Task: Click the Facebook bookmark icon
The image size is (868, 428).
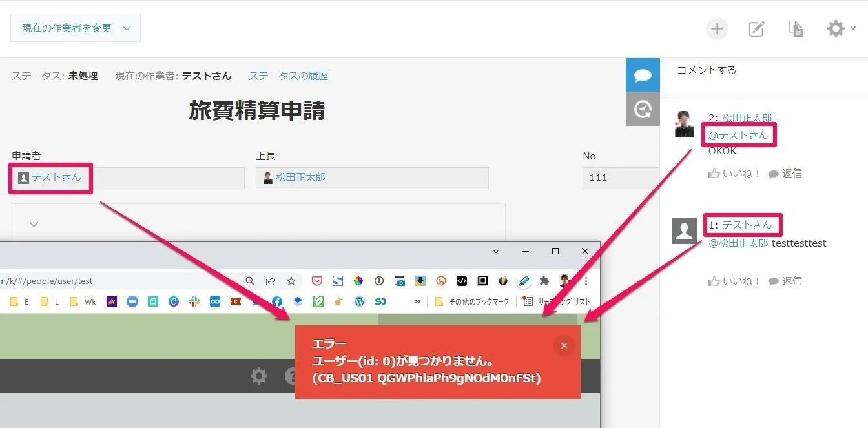Action: (277, 301)
